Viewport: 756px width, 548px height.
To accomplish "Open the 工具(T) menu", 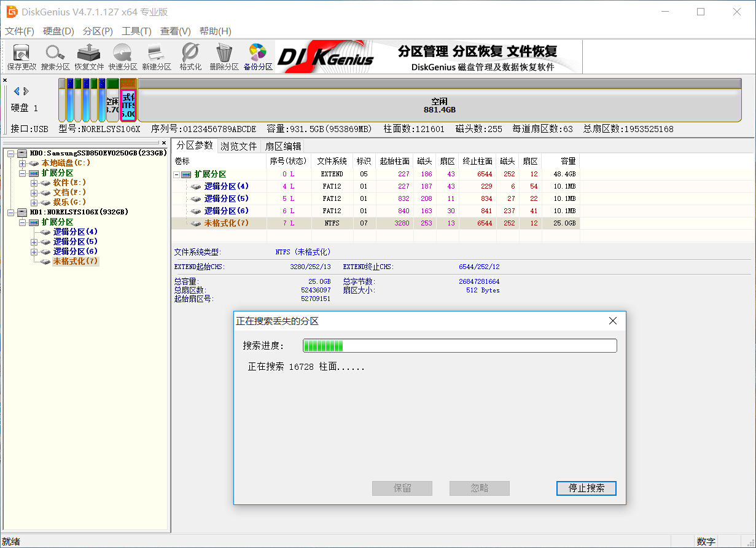I will pyautogui.click(x=136, y=31).
